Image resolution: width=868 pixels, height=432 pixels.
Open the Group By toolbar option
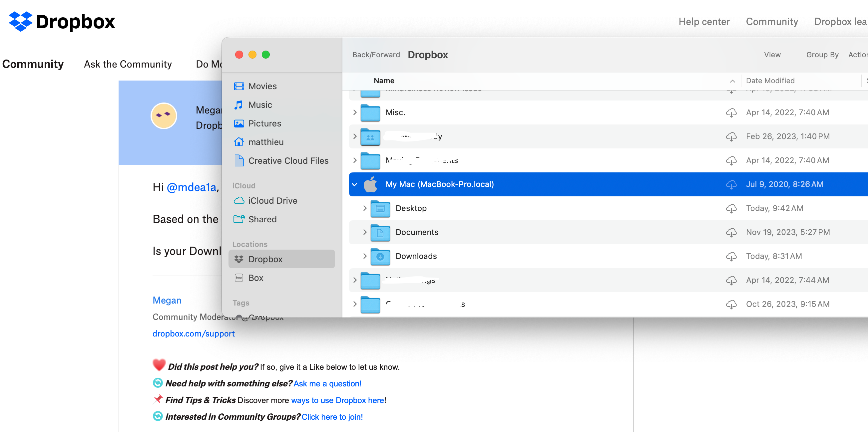[822, 55]
